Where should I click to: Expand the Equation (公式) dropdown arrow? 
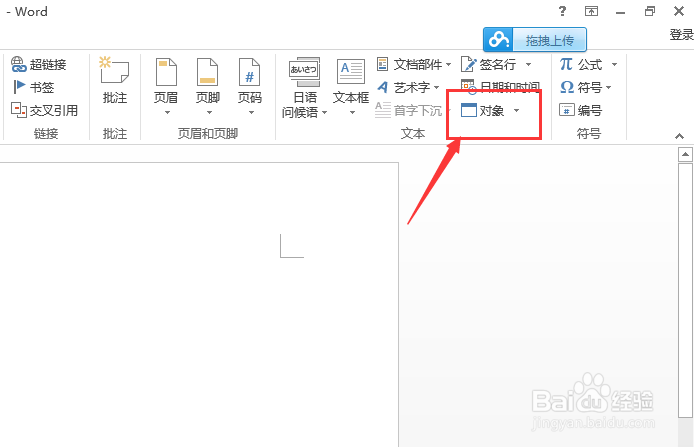coord(614,65)
